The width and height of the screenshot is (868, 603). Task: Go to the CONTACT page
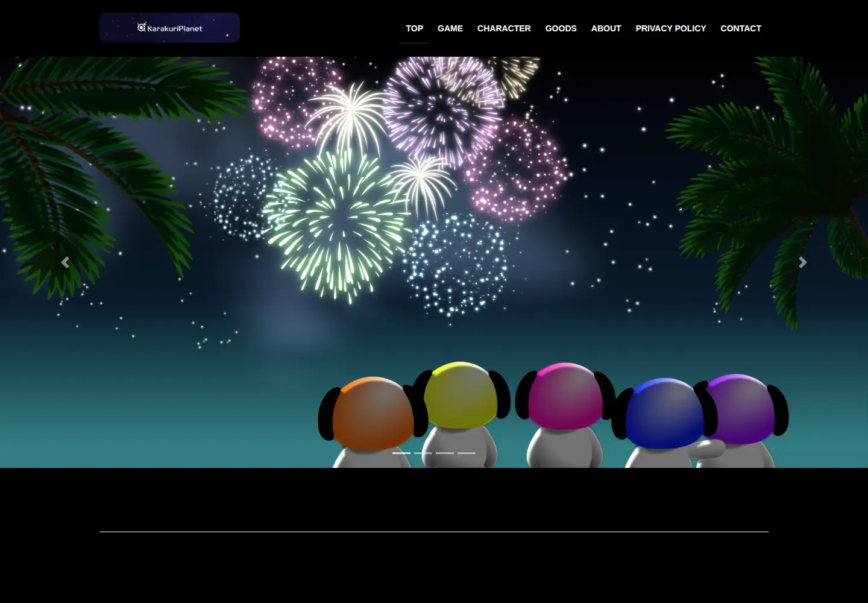pyautogui.click(x=741, y=28)
